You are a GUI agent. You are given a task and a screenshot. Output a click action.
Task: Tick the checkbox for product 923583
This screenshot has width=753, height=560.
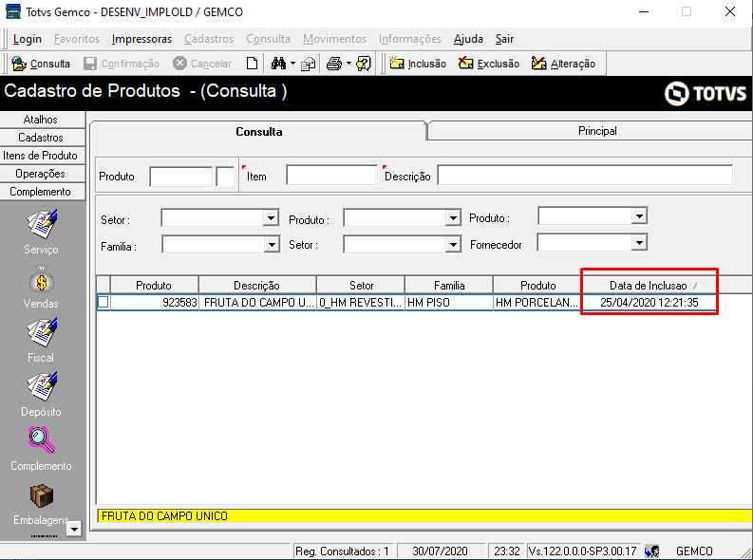pyautogui.click(x=104, y=303)
